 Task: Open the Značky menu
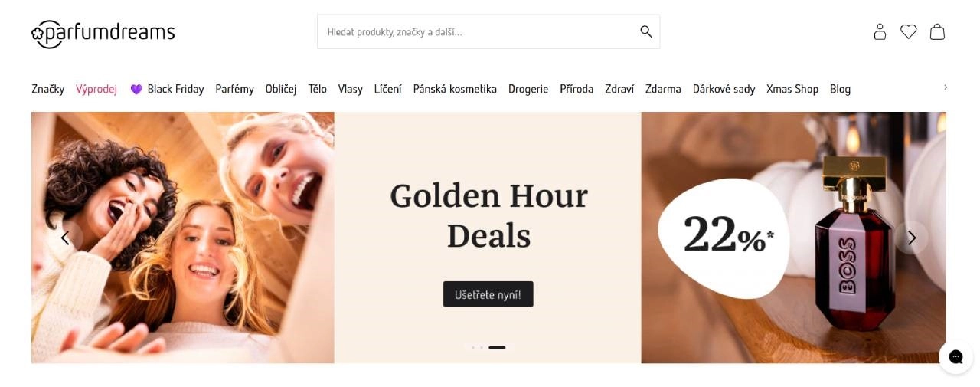(x=48, y=89)
